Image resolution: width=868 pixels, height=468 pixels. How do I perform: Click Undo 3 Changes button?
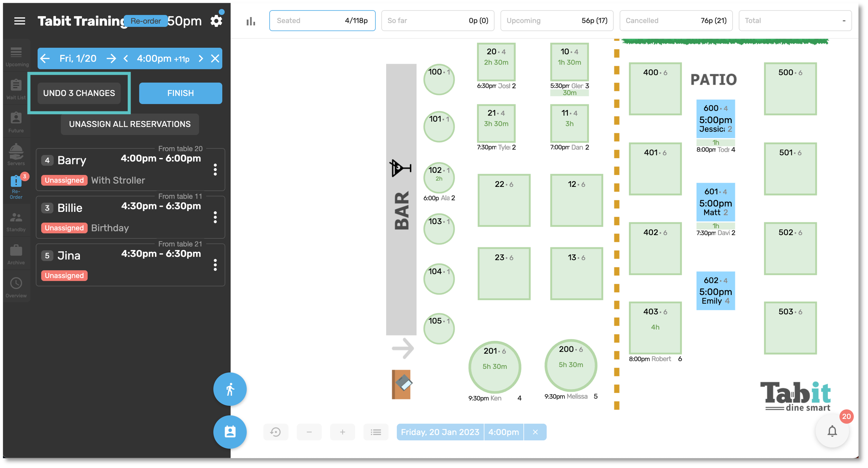[79, 93]
